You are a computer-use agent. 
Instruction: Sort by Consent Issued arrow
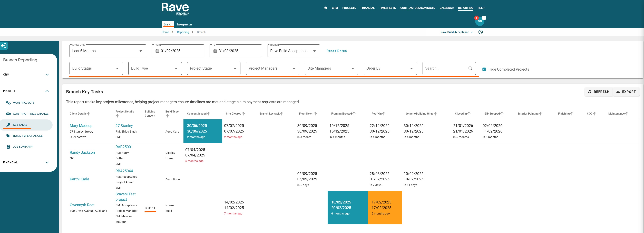click(209, 114)
